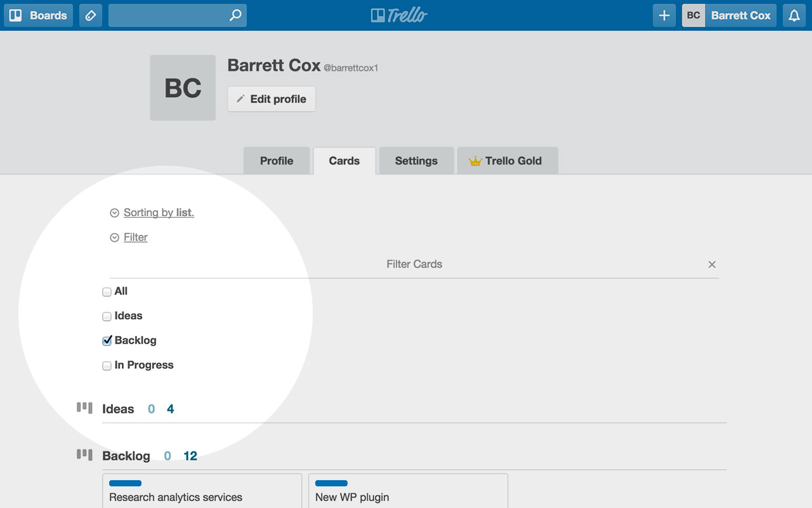Open the notifications bell icon
This screenshot has height=508, width=812.
point(794,15)
